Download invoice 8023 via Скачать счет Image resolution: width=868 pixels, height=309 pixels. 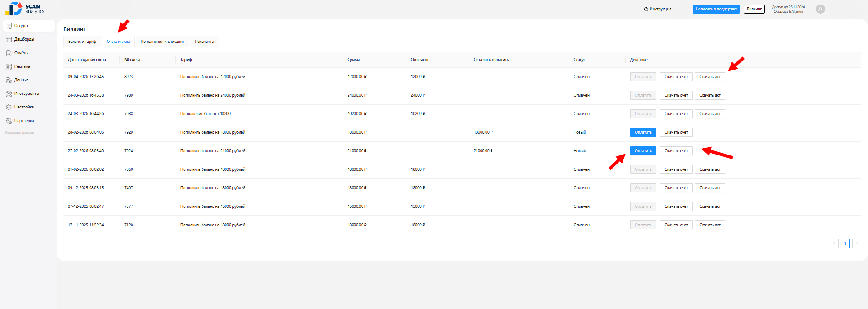click(x=676, y=77)
